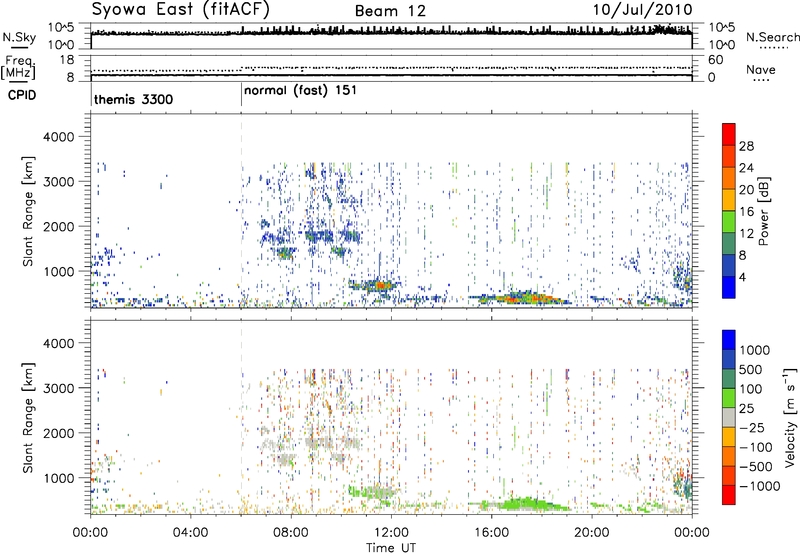Click the 'Power [dB]' colorbar title
800x554 pixels.
click(x=764, y=211)
